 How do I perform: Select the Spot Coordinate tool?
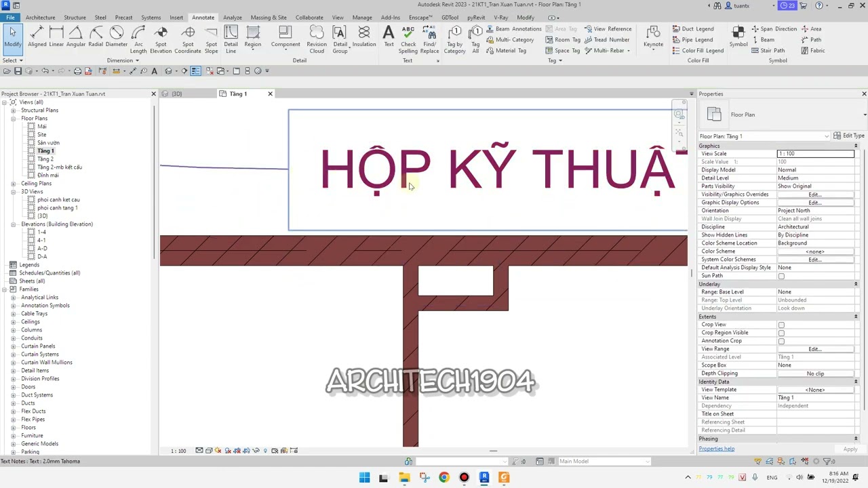(x=188, y=40)
